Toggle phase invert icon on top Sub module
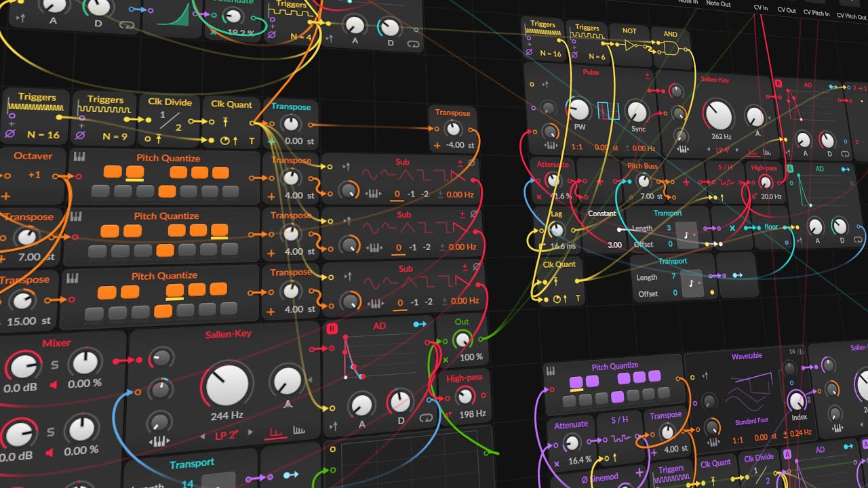Image resolution: width=868 pixels, height=488 pixels. click(471, 163)
